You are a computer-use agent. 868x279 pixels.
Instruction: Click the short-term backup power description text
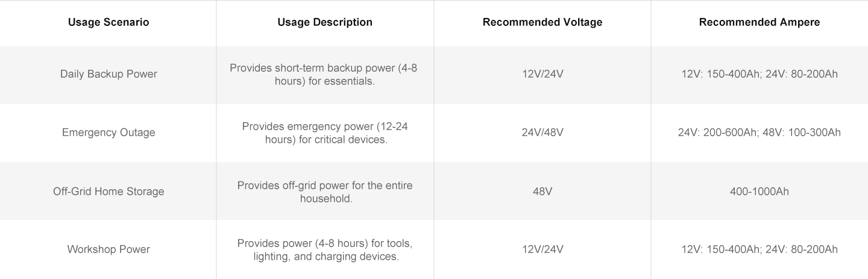325,74
